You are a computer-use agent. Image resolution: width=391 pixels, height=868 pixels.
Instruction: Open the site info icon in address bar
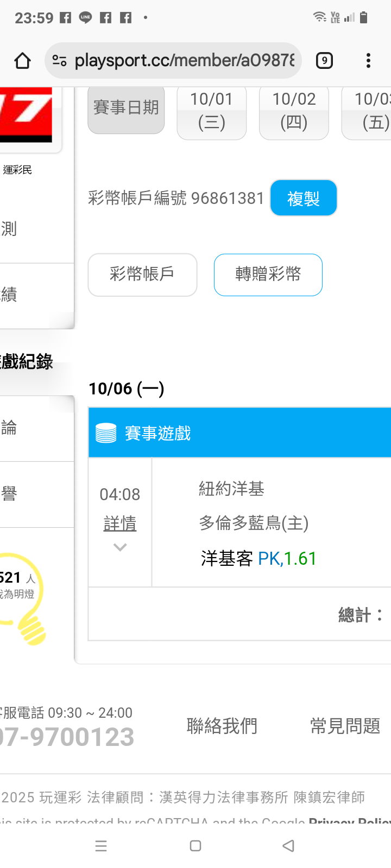(x=59, y=61)
